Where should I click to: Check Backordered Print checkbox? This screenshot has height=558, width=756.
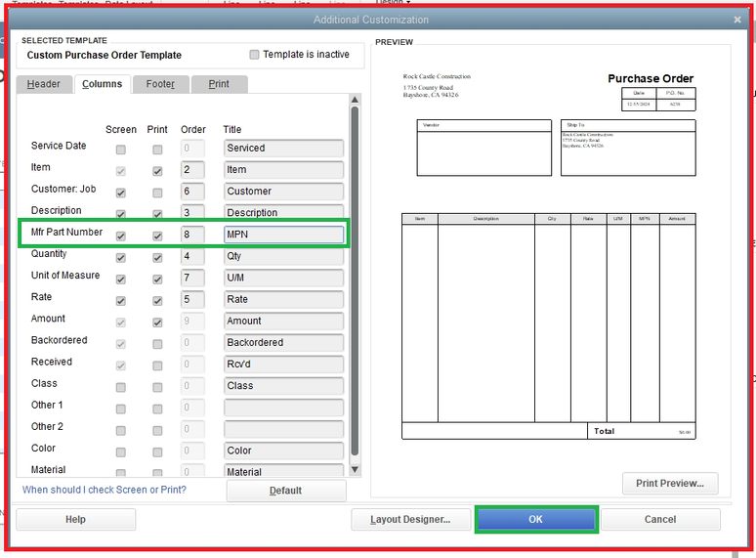(157, 344)
